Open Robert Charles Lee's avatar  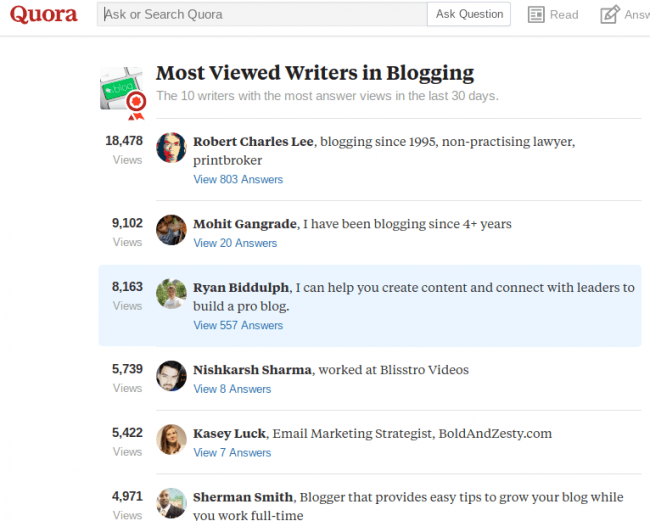coord(171,148)
